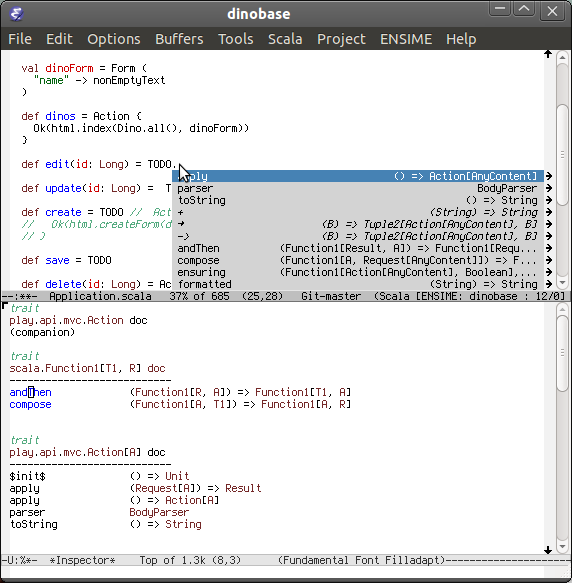Screen dimensions: 572x583
Task: Expand arrow beside ensuring completion row
Action: pos(549,272)
